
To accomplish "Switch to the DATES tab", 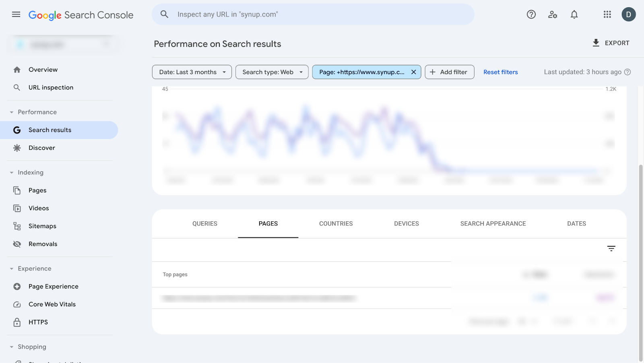I will [577, 224].
